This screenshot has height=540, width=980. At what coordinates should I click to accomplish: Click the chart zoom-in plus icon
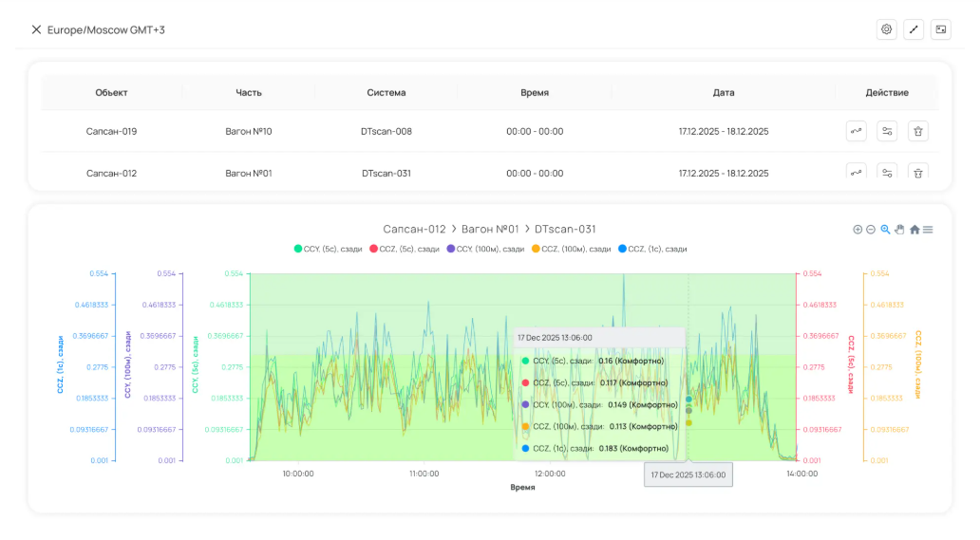(857, 230)
